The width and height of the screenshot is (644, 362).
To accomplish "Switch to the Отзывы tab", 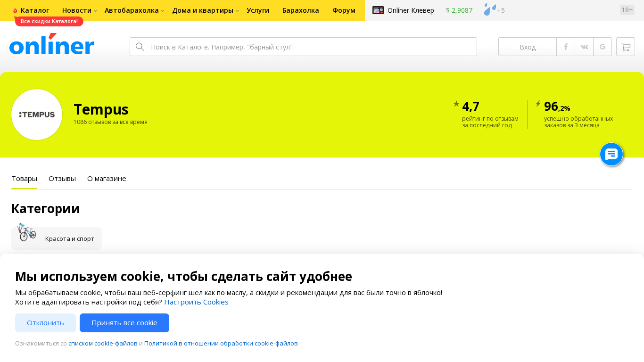I will (x=62, y=179).
